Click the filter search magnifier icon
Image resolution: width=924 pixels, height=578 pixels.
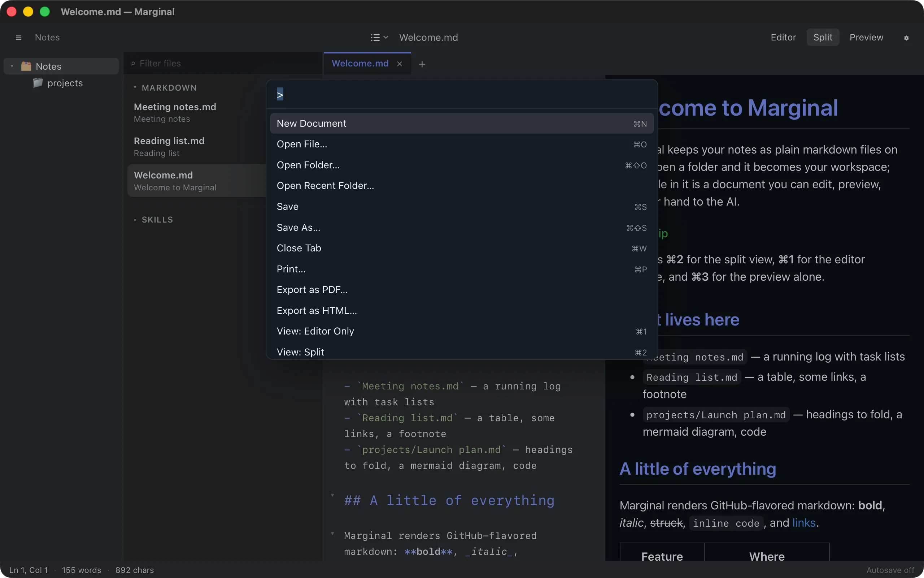(x=133, y=64)
